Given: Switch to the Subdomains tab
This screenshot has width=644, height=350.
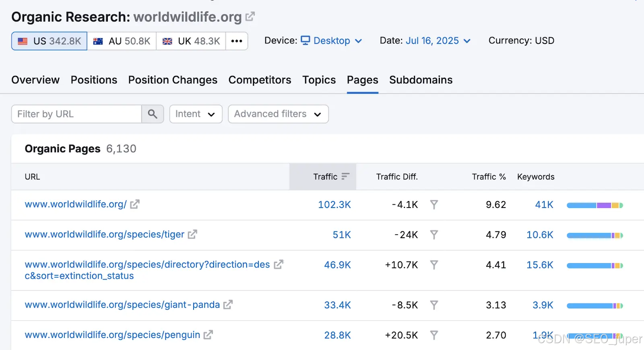Looking at the screenshot, I should 421,80.
